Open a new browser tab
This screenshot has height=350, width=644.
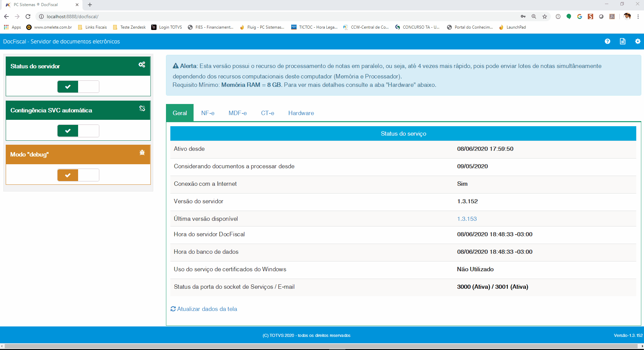[90, 5]
